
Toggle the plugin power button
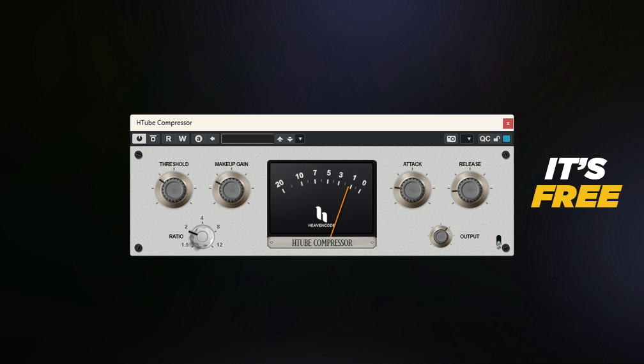(x=139, y=139)
